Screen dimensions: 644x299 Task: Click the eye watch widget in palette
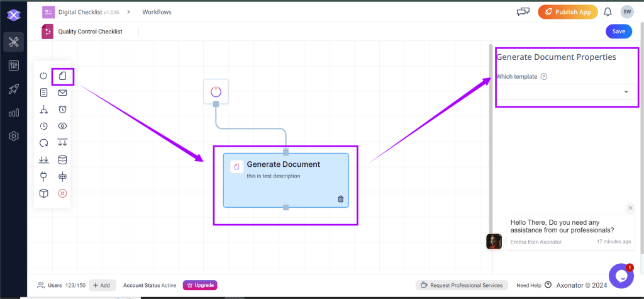(62, 126)
